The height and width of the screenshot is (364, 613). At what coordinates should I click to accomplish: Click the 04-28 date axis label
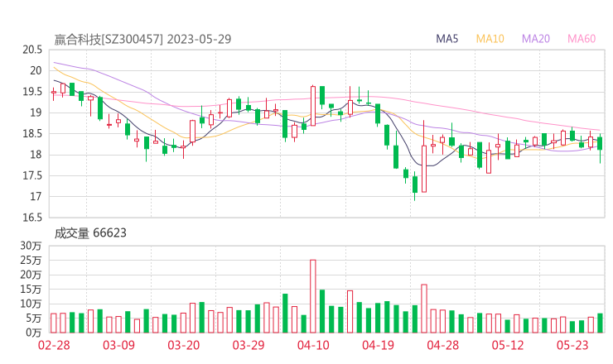click(x=443, y=345)
